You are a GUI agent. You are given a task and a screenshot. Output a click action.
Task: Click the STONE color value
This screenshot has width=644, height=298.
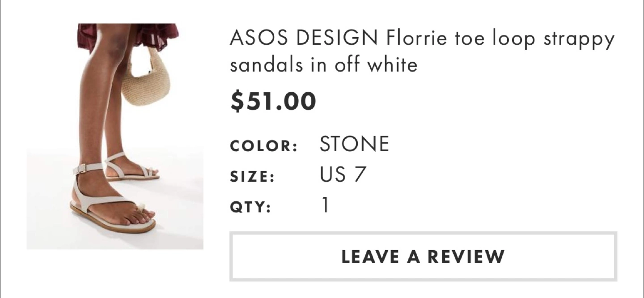(x=354, y=145)
